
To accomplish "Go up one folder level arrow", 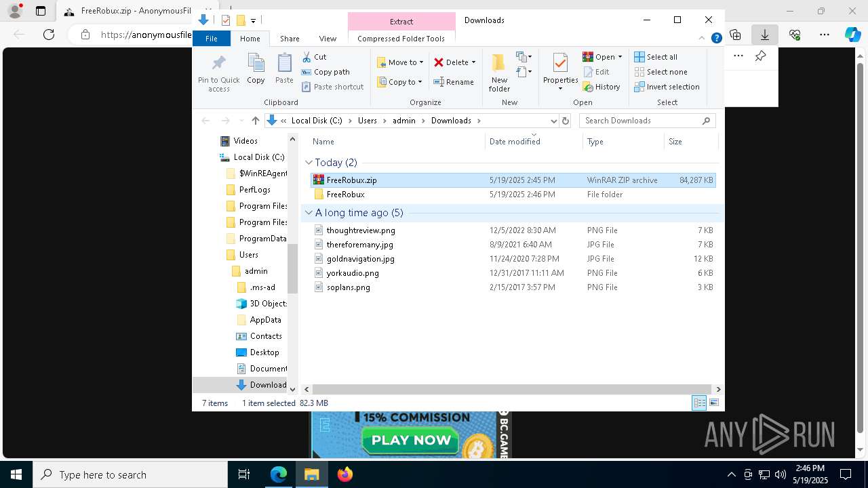I will pyautogui.click(x=255, y=121).
